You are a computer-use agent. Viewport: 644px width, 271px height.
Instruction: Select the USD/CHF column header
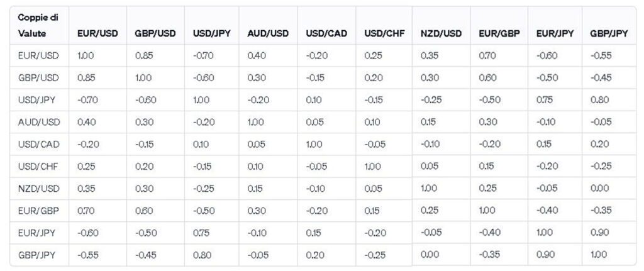point(384,34)
